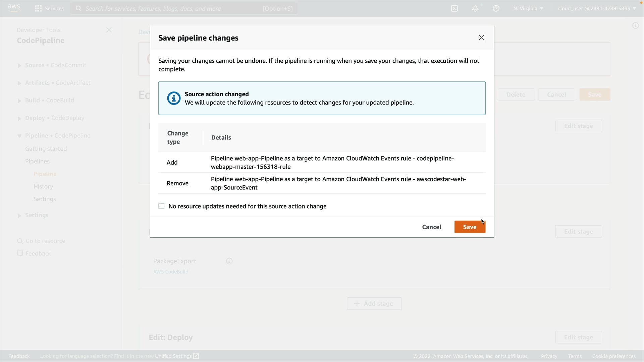Open the N. Virginia region dropdown

click(x=528, y=8)
